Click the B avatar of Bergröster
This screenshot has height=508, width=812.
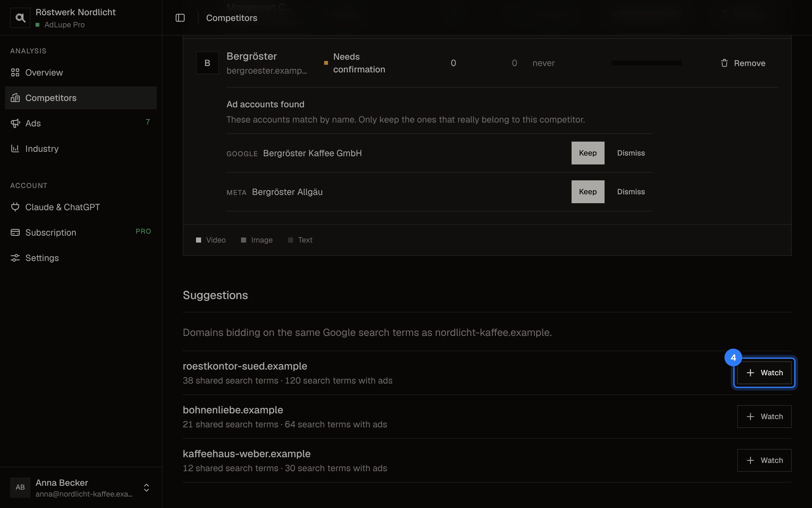pos(207,63)
